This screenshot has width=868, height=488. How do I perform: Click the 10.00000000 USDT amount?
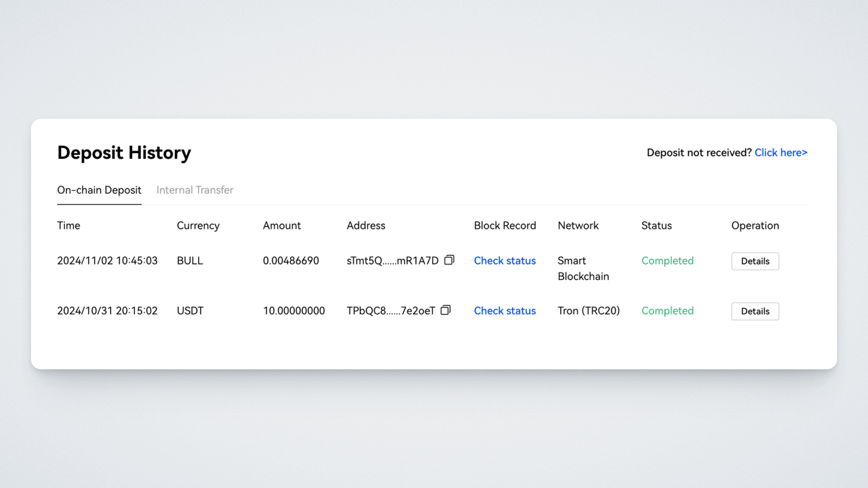coord(294,311)
